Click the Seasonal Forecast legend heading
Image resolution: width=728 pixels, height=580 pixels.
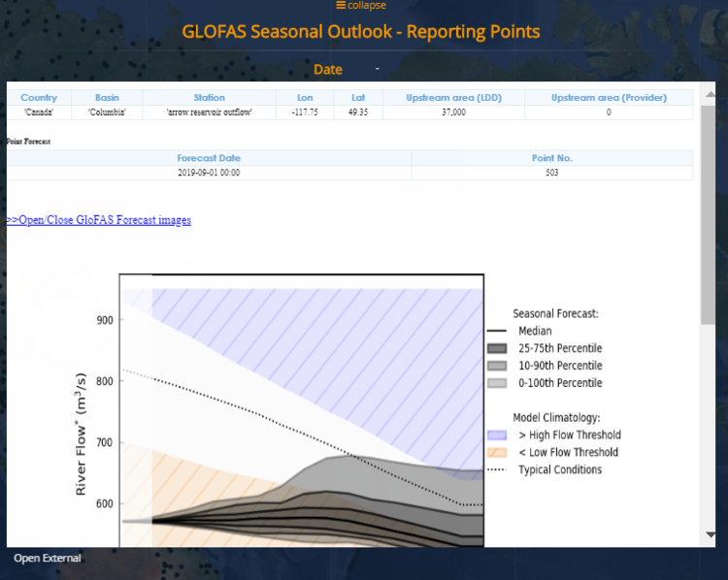[556, 313]
